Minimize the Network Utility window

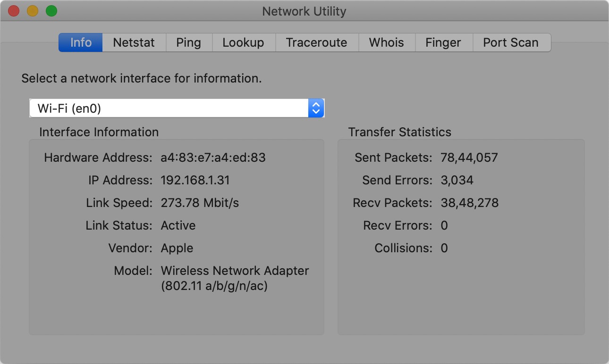(x=32, y=10)
